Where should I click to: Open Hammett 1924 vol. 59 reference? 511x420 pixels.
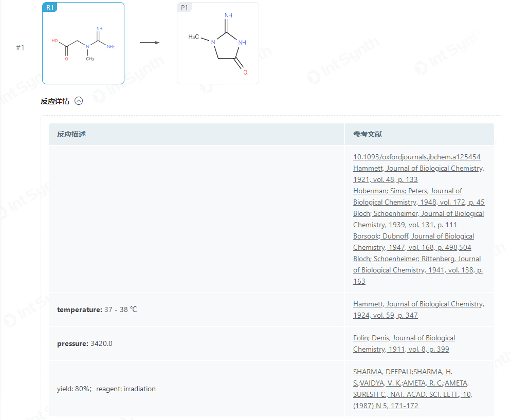pyautogui.click(x=418, y=309)
